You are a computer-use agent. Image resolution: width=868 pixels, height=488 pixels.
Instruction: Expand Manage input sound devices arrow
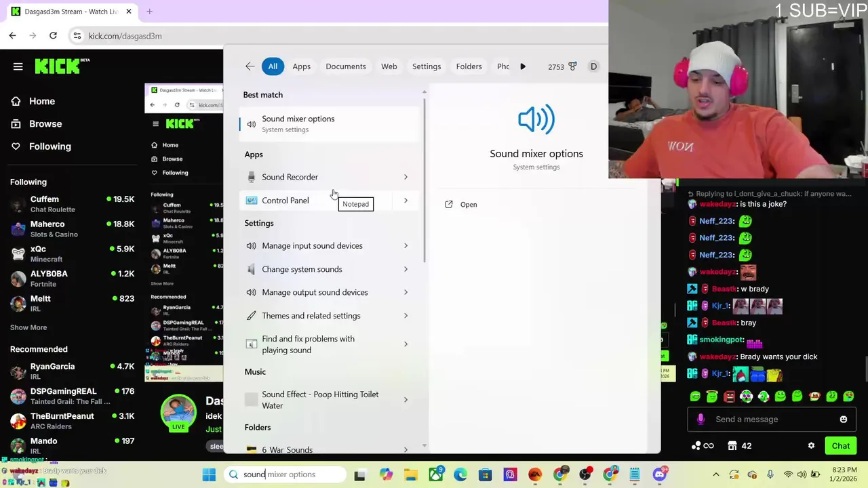point(406,245)
